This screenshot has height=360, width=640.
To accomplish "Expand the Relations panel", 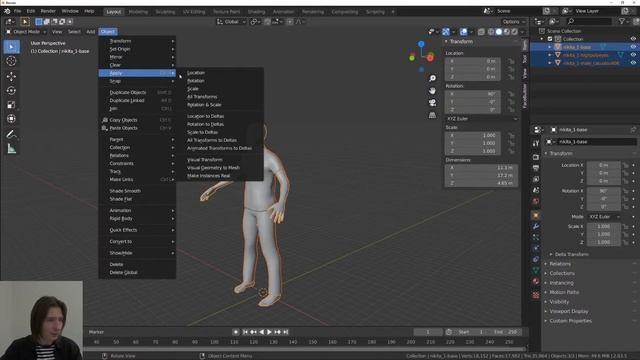I will coord(560,264).
